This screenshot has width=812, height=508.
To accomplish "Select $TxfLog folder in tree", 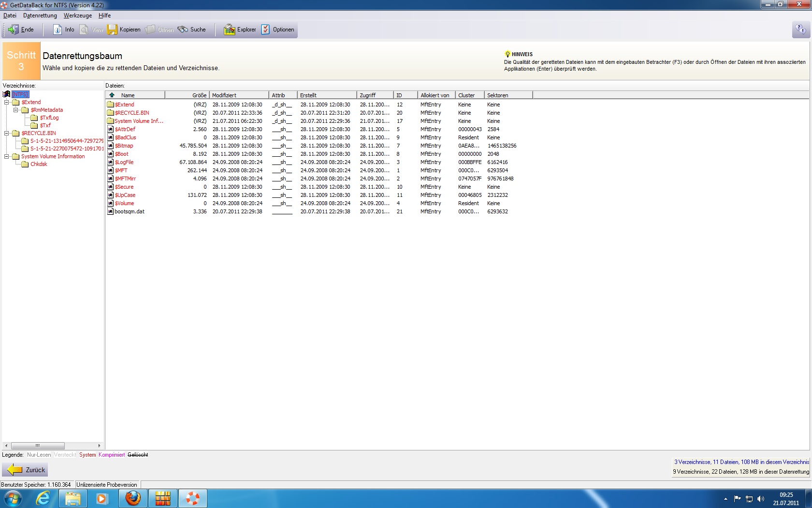I will tap(49, 118).
